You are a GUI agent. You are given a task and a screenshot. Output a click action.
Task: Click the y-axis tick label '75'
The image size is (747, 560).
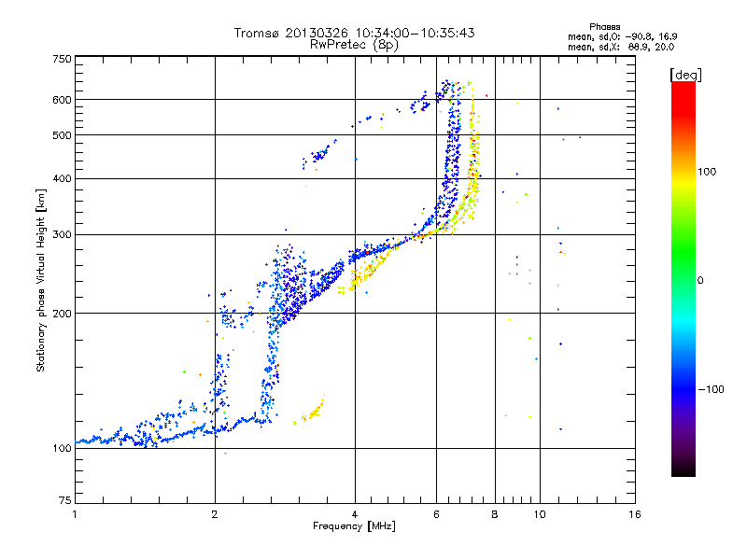pos(65,500)
